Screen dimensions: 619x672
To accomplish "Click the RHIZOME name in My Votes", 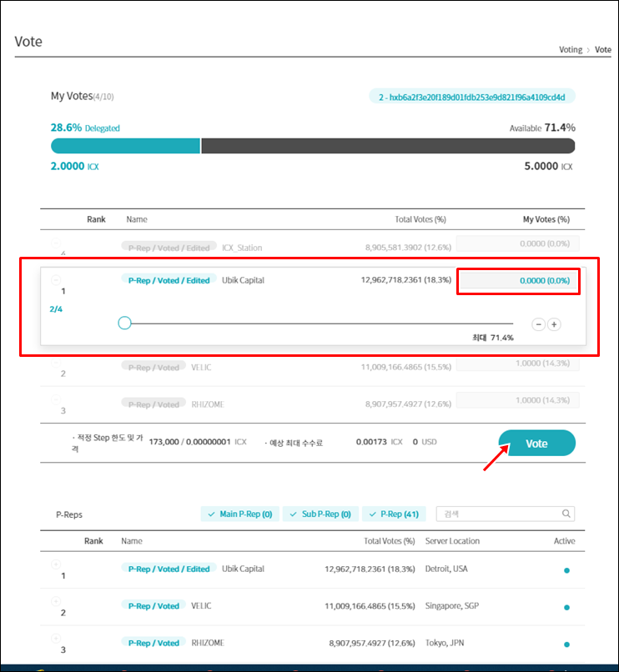I will click(x=208, y=404).
